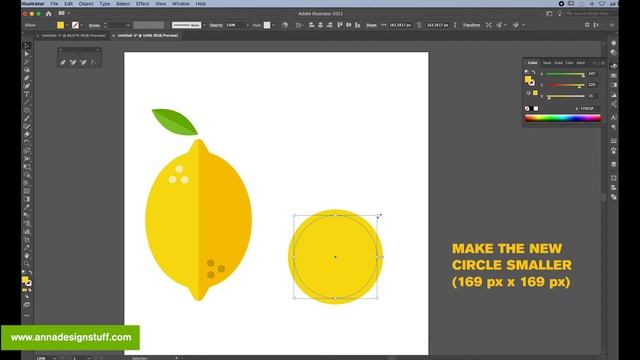This screenshot has width=640, height=360.
Task: Switch to the 100% RGB/Preview document tab
Action: tap(147, 36)
